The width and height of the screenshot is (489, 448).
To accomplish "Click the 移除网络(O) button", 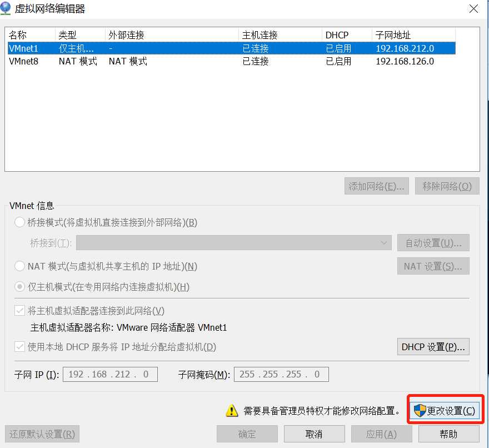I will [447, 186].
